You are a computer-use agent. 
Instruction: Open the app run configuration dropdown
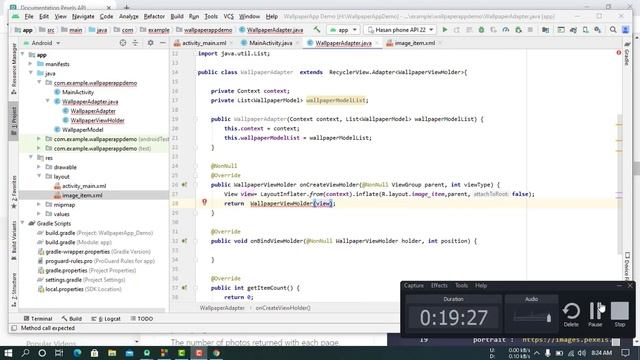[x=343, y=30]
